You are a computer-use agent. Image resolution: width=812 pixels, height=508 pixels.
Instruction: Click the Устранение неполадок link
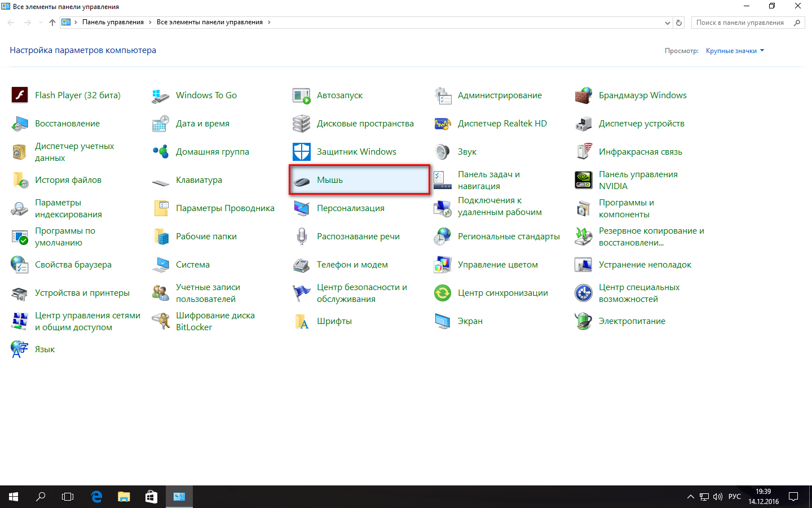click(645, 265)
